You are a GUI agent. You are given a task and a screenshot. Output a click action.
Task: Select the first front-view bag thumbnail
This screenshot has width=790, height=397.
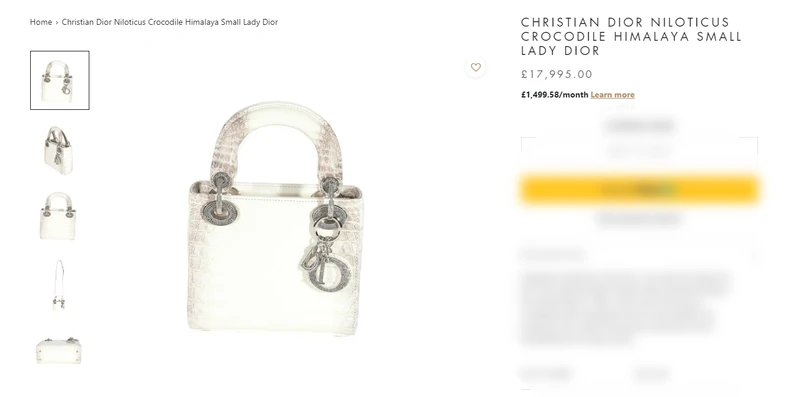coord(59,80)
